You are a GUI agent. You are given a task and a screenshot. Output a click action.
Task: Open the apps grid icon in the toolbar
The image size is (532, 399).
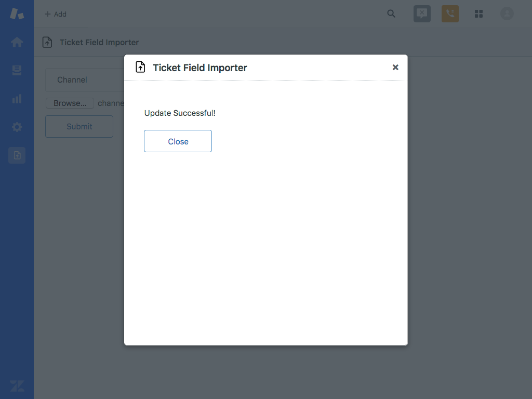pyautogui.click(x=478, y=14)
